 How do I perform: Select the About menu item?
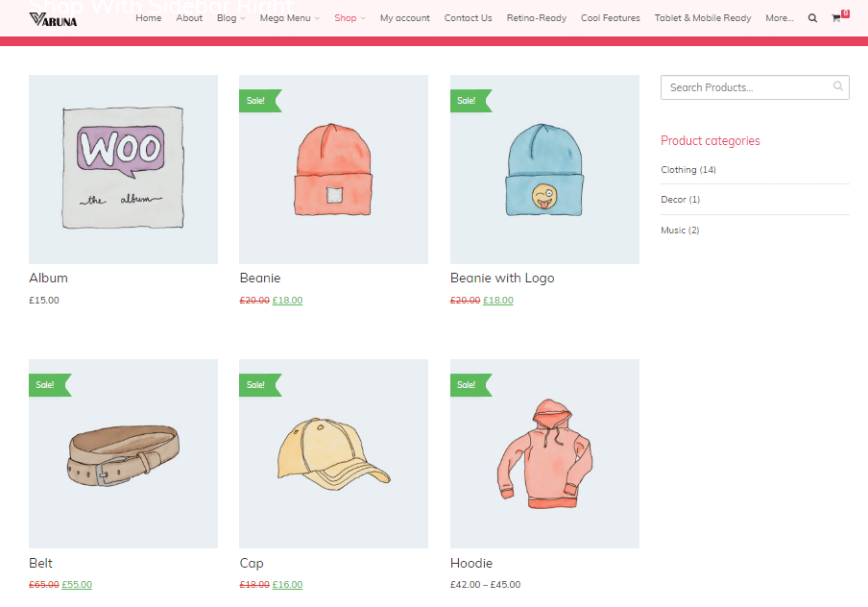[x=189, y=17]
